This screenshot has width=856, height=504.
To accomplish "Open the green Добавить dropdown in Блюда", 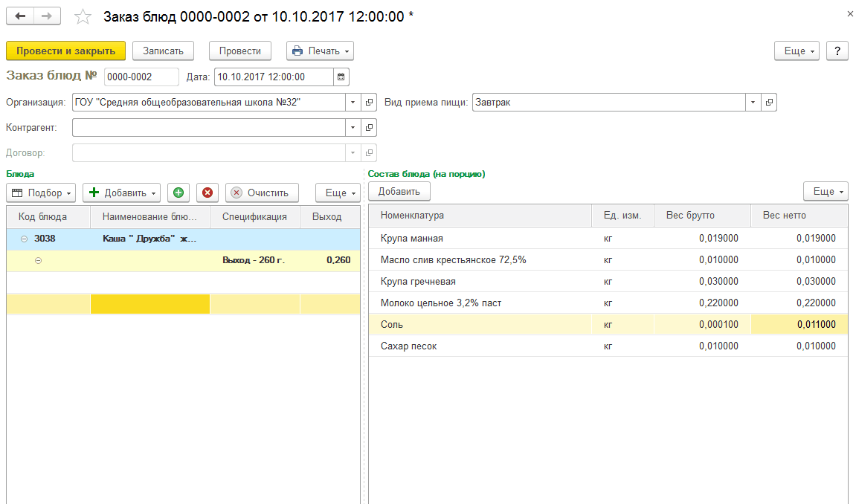I will 121,193.
